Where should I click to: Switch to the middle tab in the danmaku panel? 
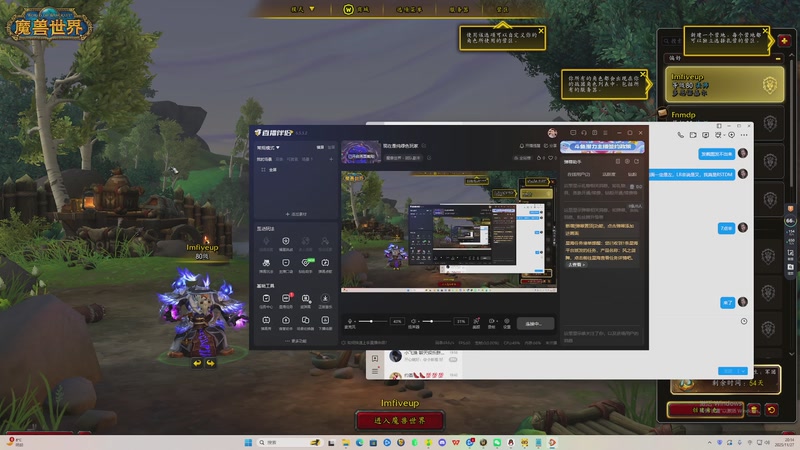[x=609, y=174]
